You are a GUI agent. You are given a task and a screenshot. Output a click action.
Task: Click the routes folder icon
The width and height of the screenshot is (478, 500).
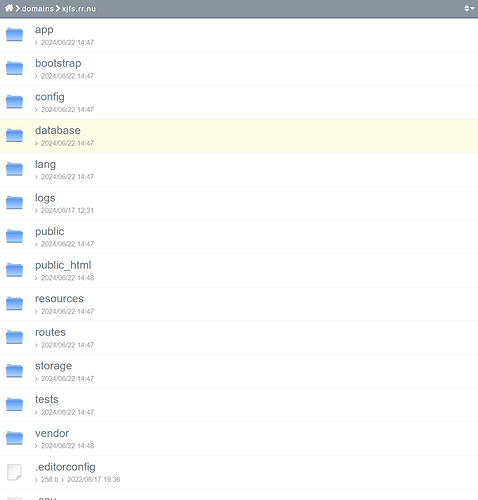[x=14, y=337]
